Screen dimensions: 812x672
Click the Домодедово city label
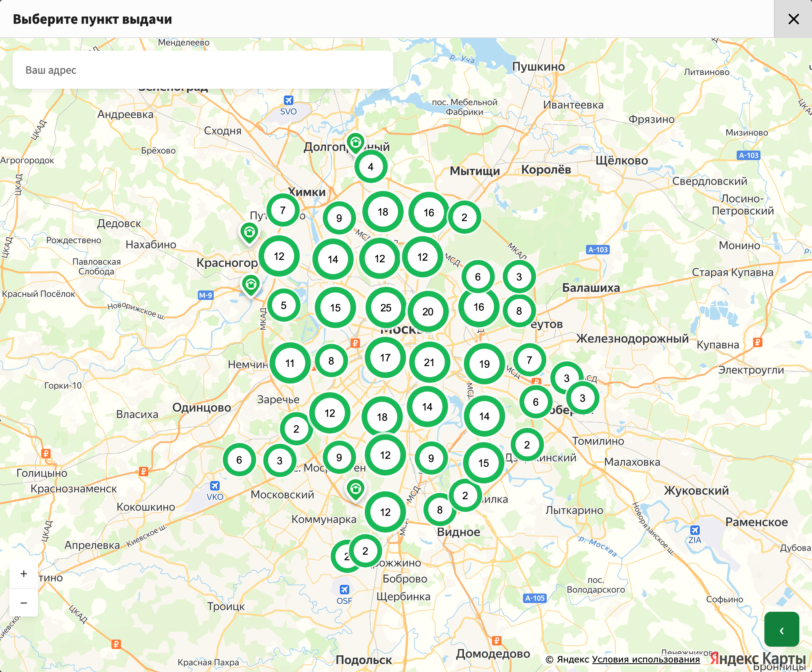tap(493, 653)
